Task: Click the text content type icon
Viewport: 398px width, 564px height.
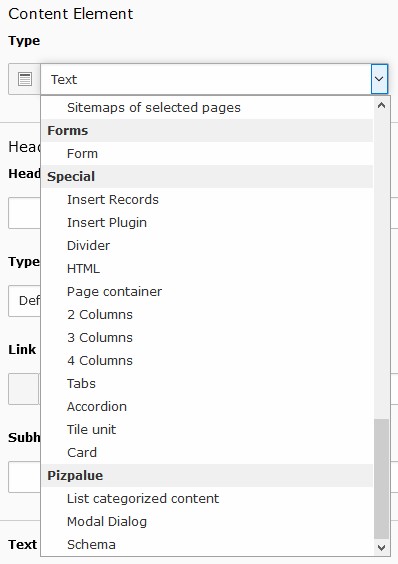Action: 25,79
